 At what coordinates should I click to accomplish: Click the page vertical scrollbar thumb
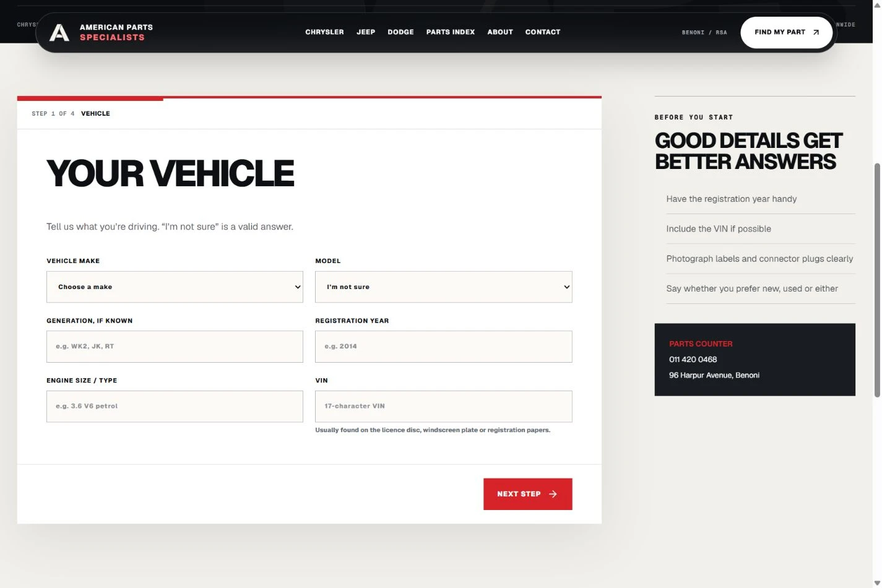pos(877,280)
